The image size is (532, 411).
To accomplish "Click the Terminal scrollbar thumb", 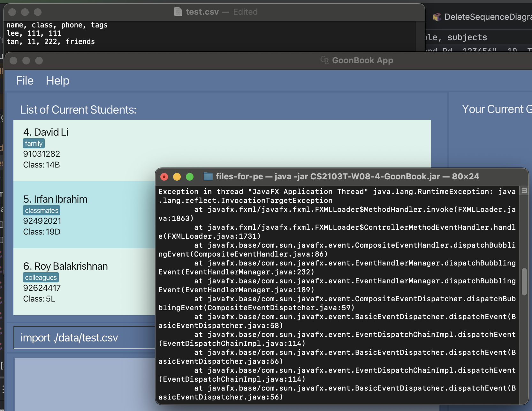I will click(x=524, y=282).
